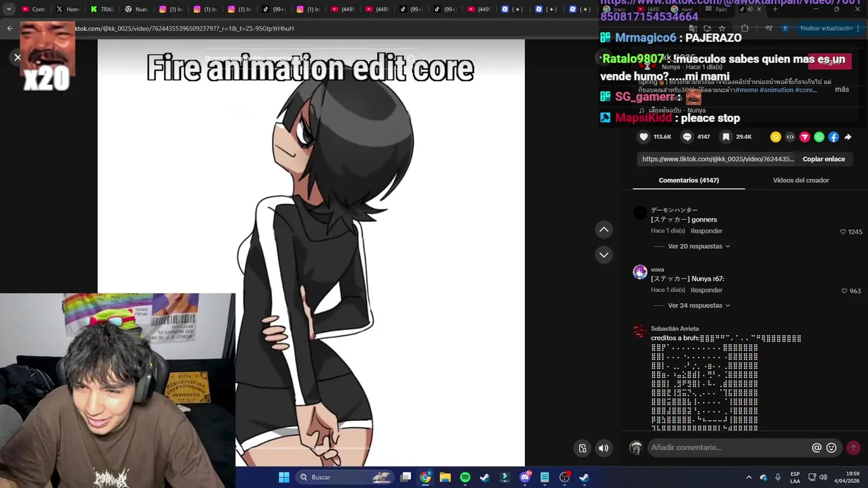Click 'Finalizar actualización' in browser toolbar
This screenshot has height=488, width=868.
(x=826, y=28)
